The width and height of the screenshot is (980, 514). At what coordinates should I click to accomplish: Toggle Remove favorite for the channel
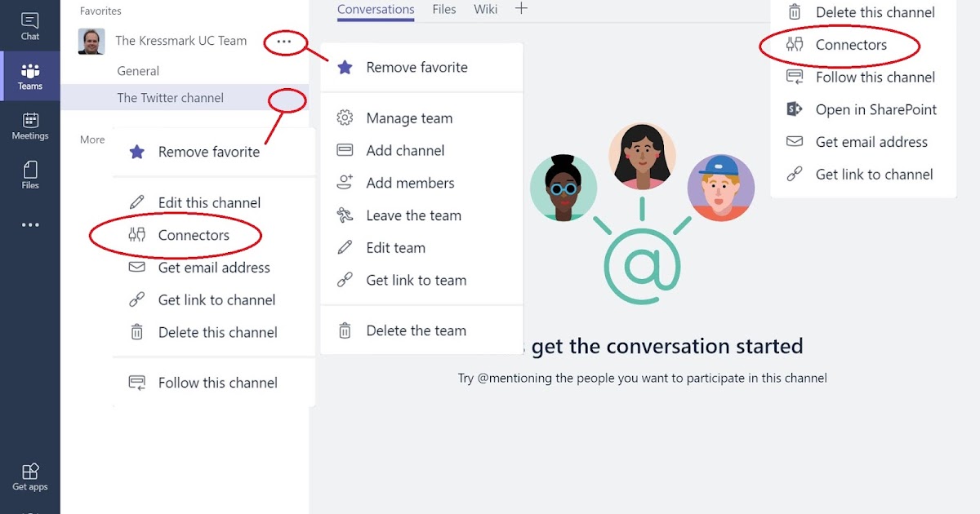click(x=208, y=151)
